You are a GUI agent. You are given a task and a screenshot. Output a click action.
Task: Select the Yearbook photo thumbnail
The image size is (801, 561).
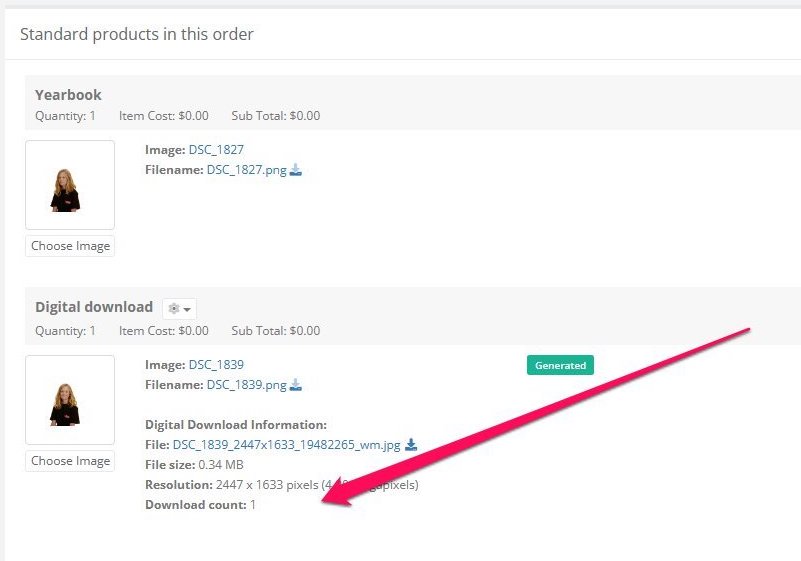point(70,185)
